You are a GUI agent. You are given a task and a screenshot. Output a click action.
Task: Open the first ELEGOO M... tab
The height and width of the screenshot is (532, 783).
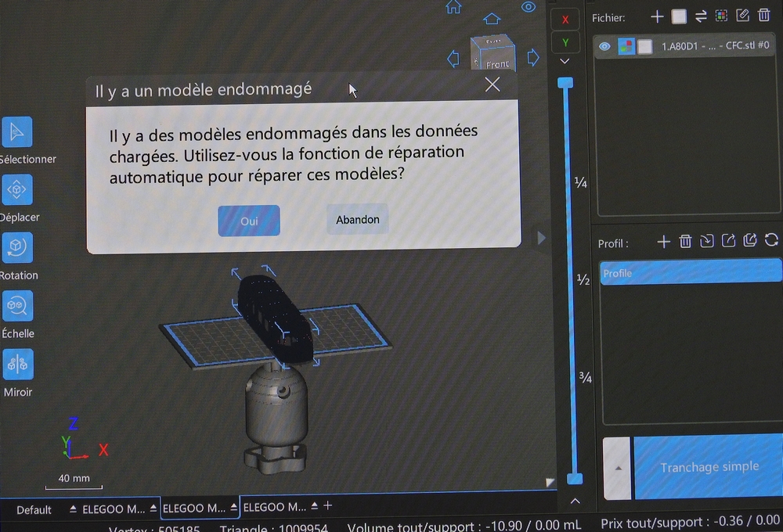(x=114, y=509)
